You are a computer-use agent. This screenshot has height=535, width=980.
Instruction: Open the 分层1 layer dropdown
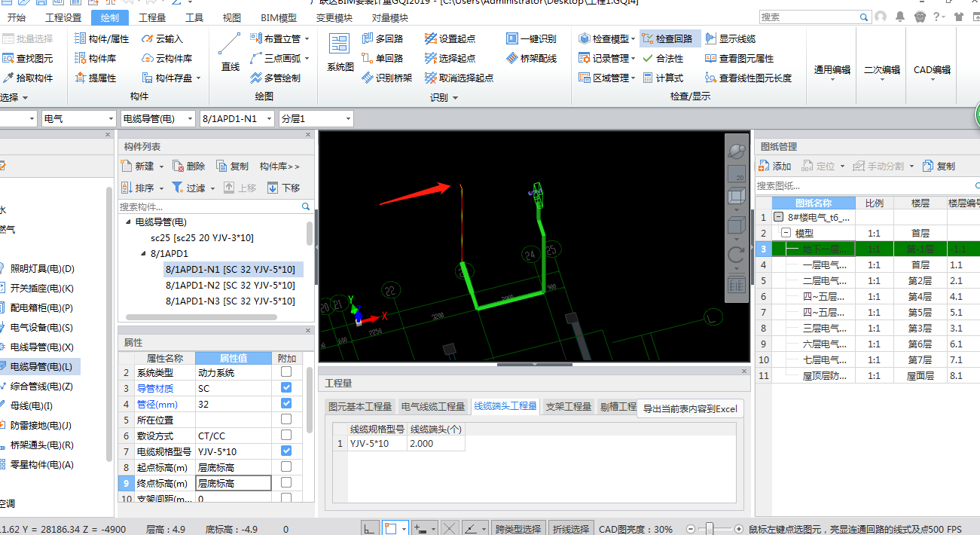click(316, 118)
